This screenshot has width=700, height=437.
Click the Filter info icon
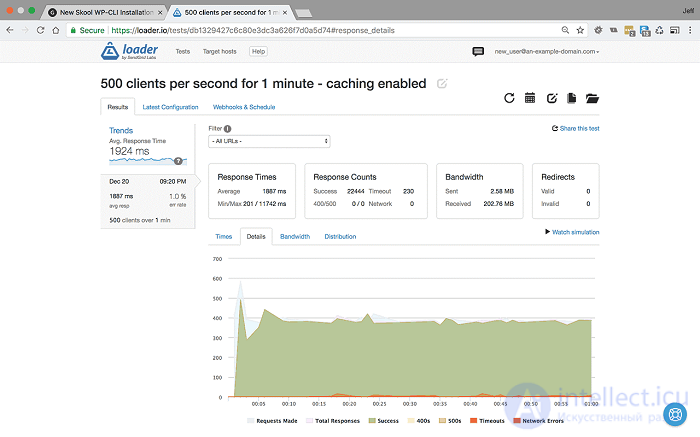click(228, 129)
